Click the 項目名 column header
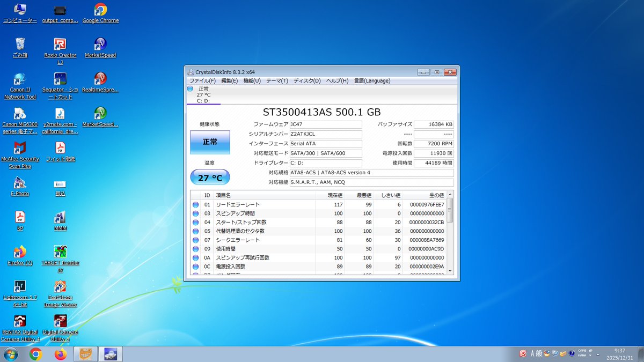This screenshot has height=362, width=644. tap(264, 195)
